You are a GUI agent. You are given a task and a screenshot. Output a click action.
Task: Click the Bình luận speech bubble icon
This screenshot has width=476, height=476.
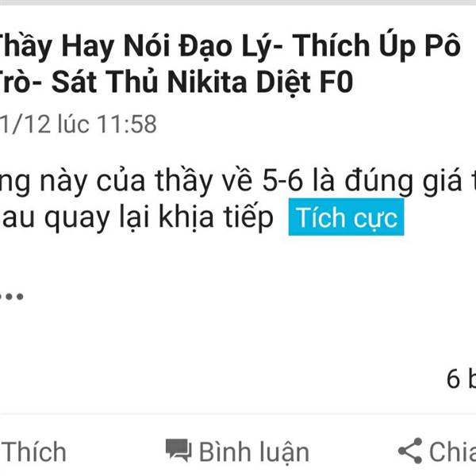click(x=178, y=451)
